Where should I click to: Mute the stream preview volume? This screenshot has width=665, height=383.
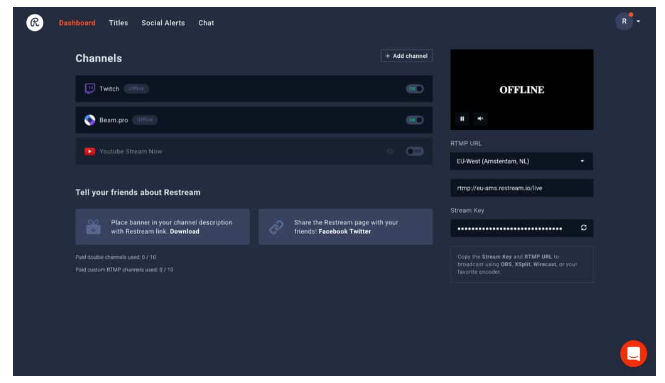[x=480, y=119]
